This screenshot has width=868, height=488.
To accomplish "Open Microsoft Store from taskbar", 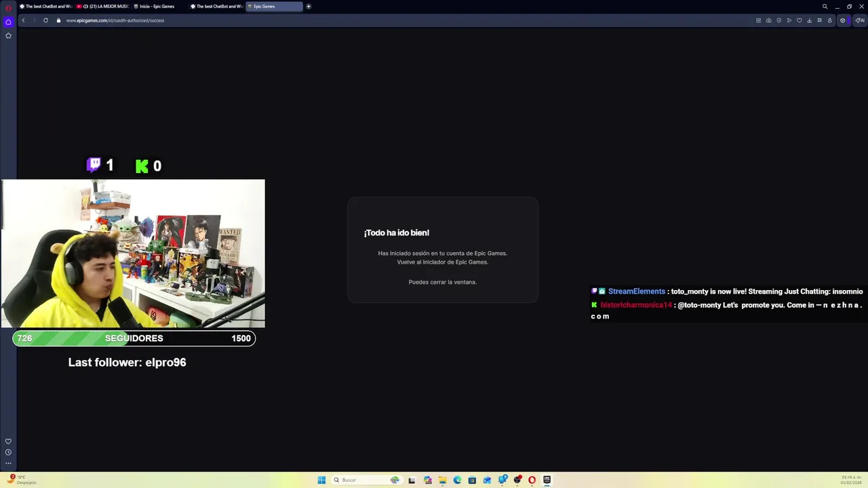I will click(x=472, y=480).
